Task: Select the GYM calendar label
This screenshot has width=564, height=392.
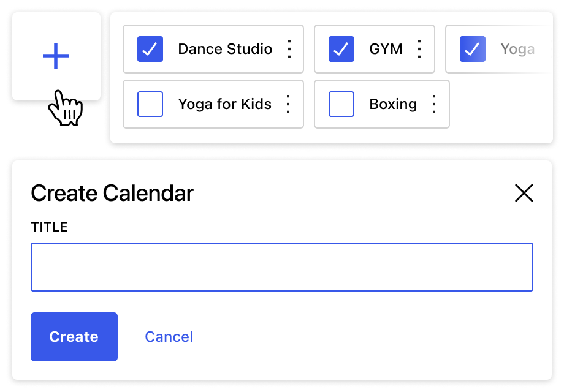Action: pyautogui.click(x=386, y=49)
